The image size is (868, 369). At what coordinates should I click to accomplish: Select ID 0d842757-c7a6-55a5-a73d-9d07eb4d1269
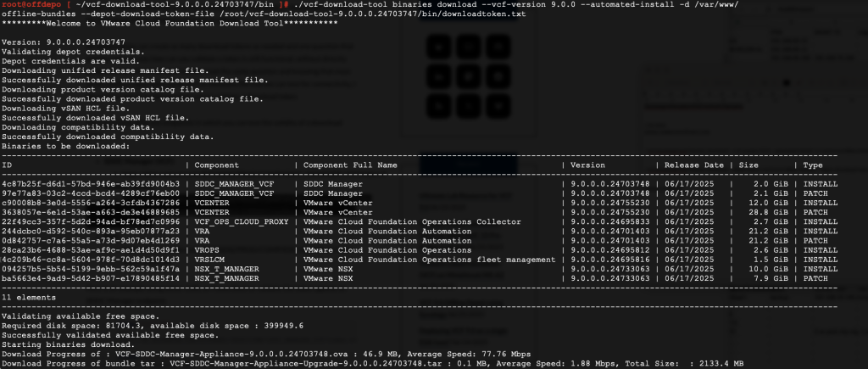[x=91, y=240]
